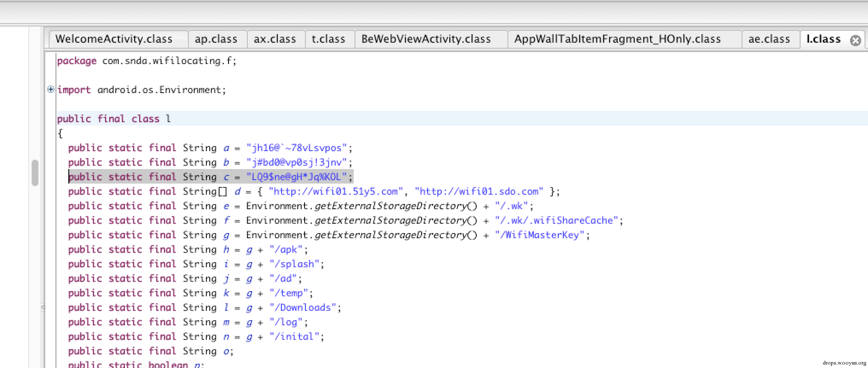The height and width of the screenshot is (368, 868).
Task: Click the opening brace below class l
Action: (x=60, y=134)
